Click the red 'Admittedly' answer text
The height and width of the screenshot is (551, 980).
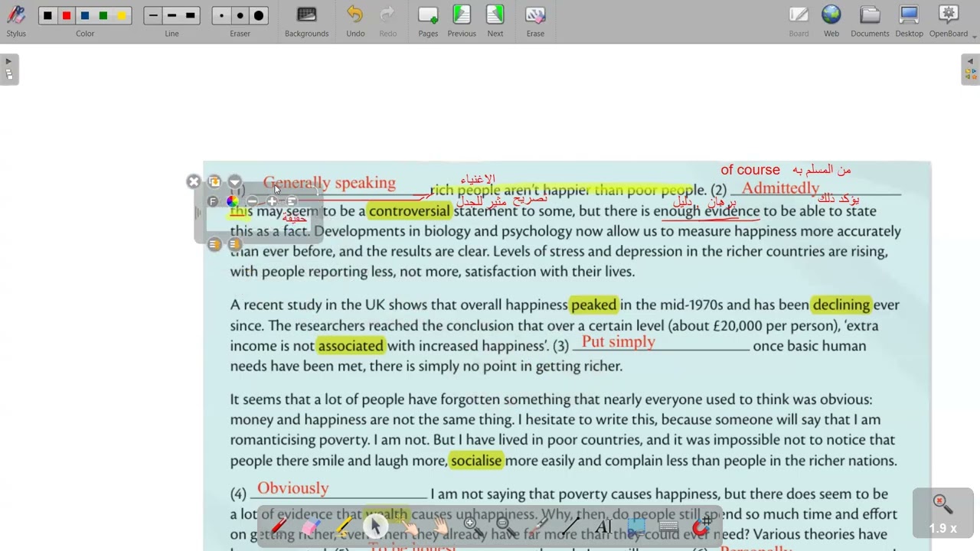click(780, 188)
